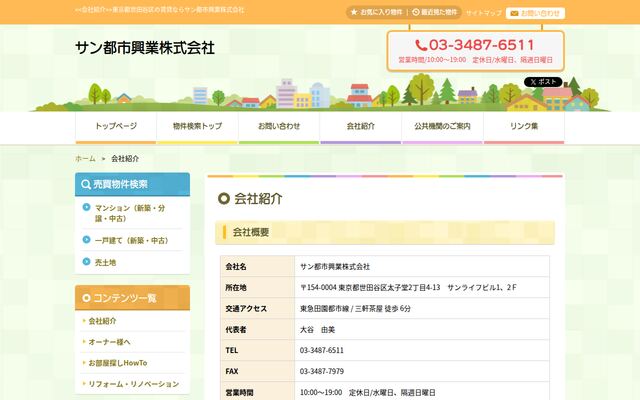Screen dimensions: 640x400
Task: Open マンション（新築・分譲・中古） search link
Action: point(130,213)
